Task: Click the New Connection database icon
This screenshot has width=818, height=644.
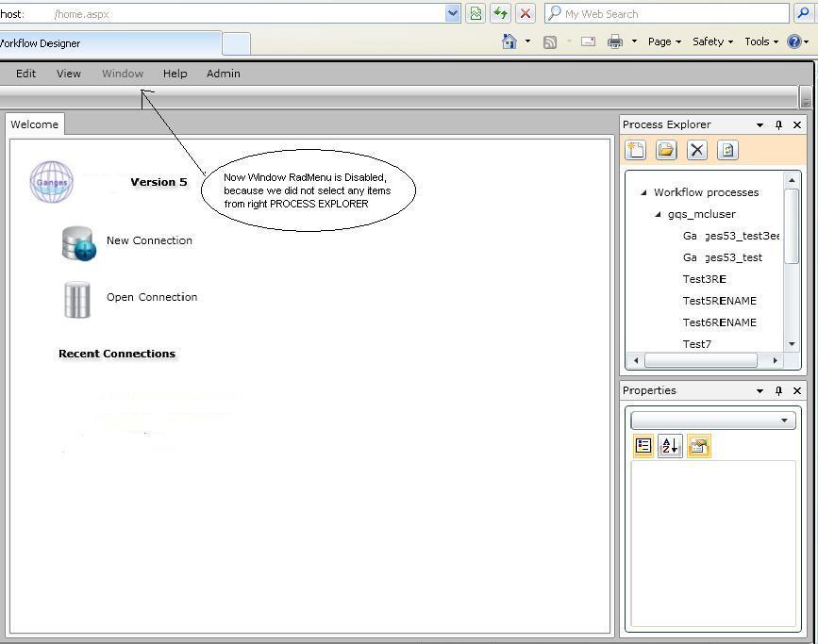Action: tap(78, 243)
